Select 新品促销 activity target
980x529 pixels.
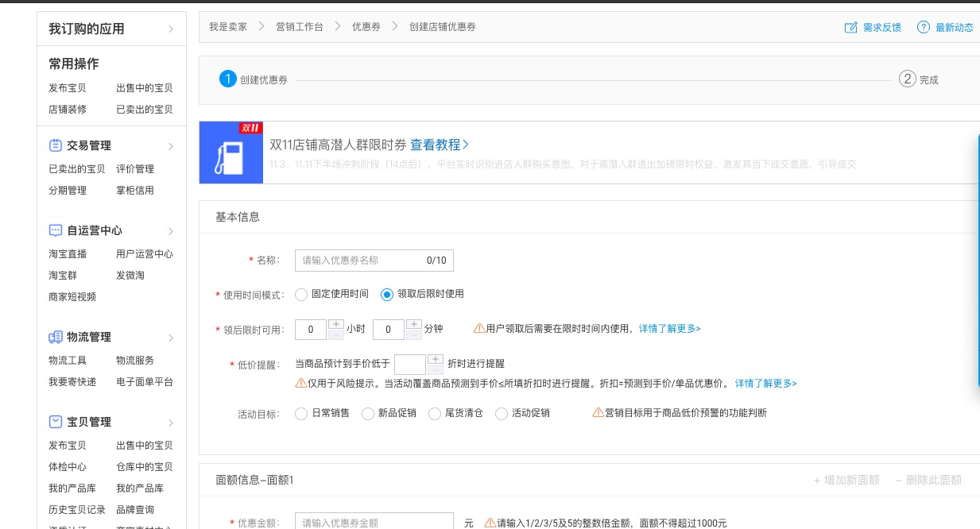point(368,414)
